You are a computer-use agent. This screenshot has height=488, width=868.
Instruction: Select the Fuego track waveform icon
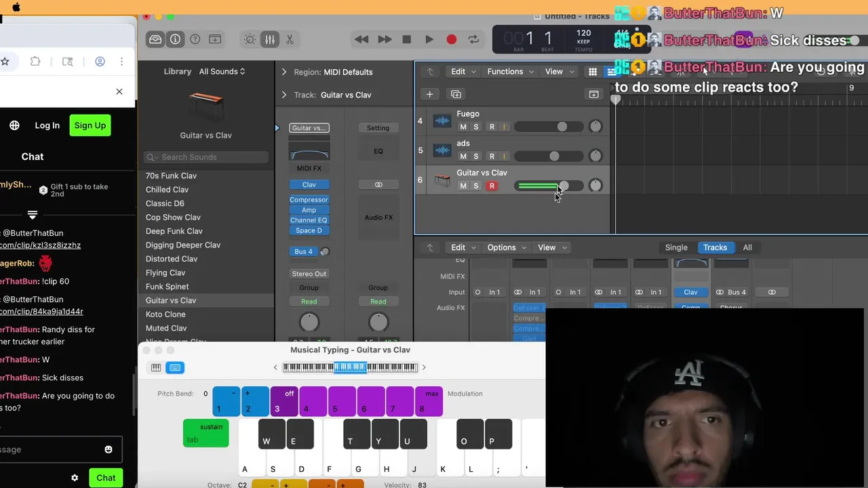[x=442, y=121]
